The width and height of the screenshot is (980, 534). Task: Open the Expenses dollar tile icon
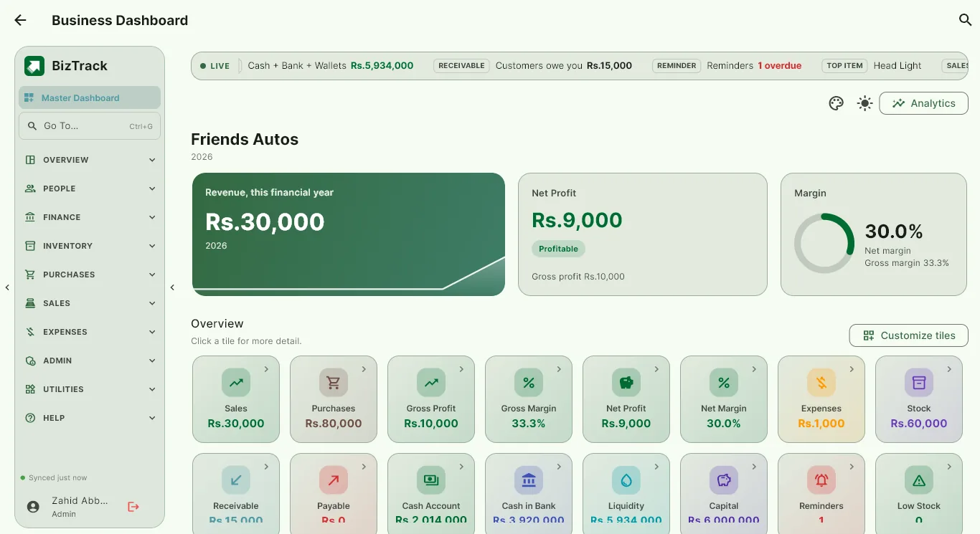[821, 383]
